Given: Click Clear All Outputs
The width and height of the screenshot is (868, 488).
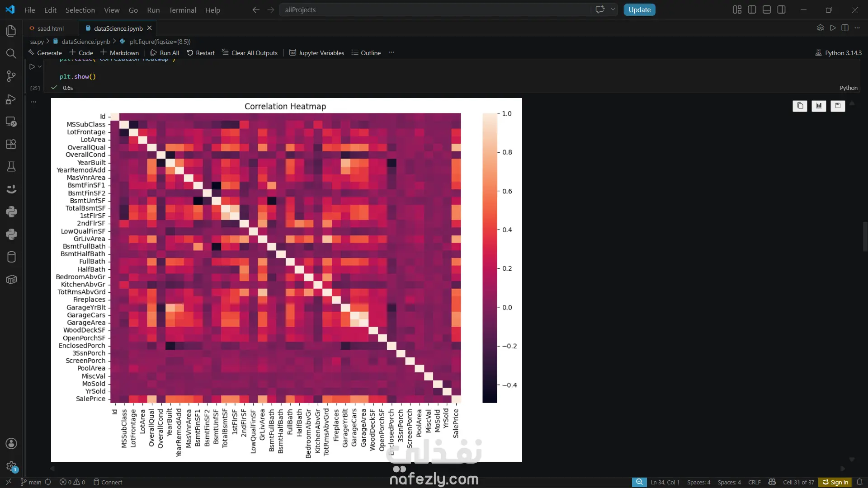Looking at the screenshot, I should click(x=250, y=53).
